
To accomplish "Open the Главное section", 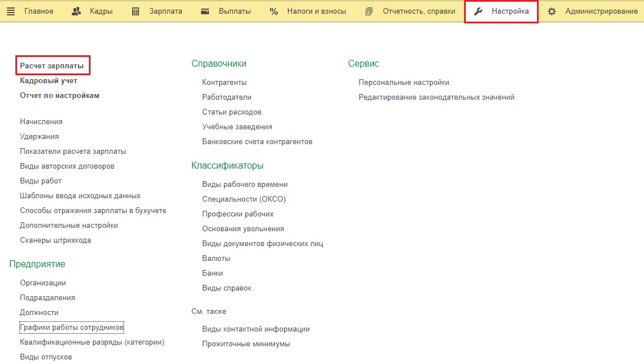I will click(x=39, y=11).
